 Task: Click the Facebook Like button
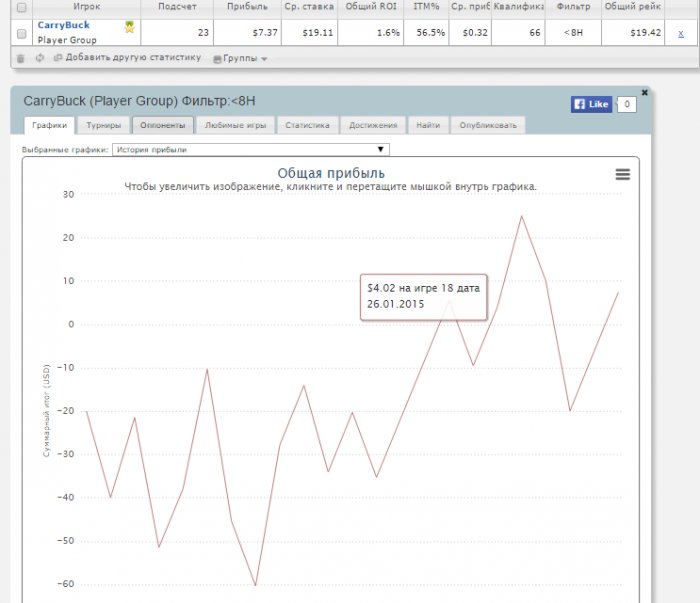[x=591, y=104]
